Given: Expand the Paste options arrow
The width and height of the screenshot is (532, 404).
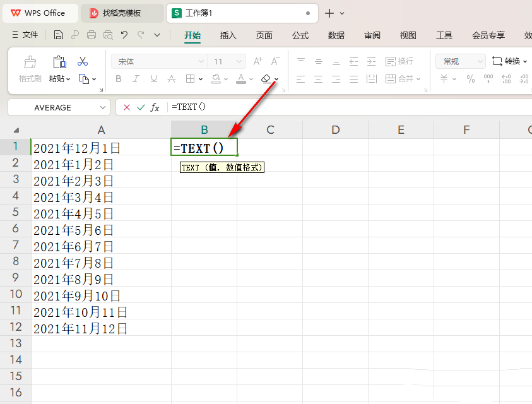Looking at the screenshot, I should coord(68,79).
